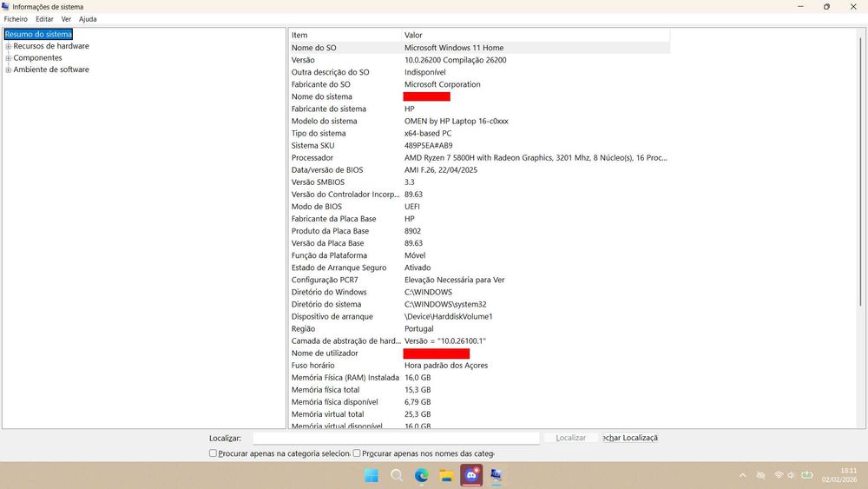868x489 pixels.
Task: Expand the Componentes tree node
Action: (9, 58)
